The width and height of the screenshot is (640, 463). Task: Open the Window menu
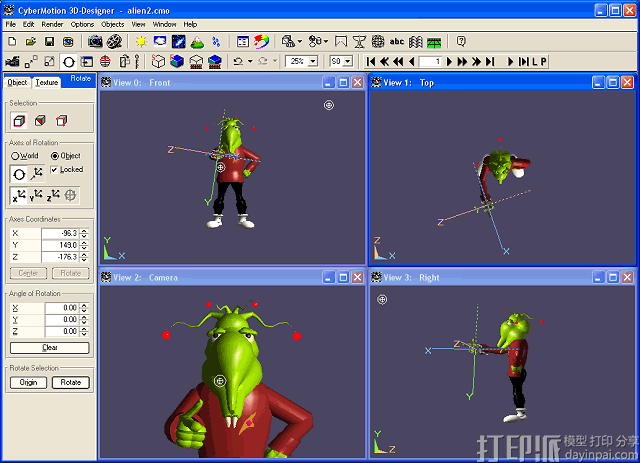click(164, 24)
